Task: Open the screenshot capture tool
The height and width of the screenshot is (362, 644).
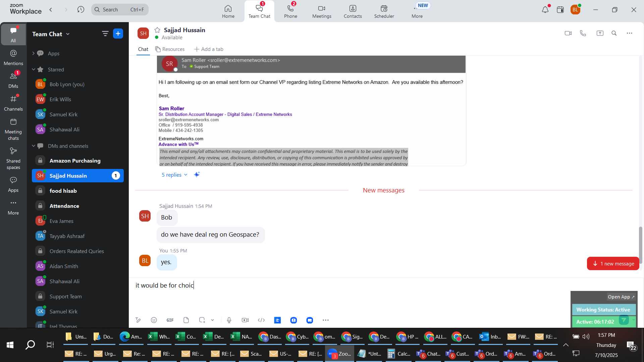Action: [202, 320]
